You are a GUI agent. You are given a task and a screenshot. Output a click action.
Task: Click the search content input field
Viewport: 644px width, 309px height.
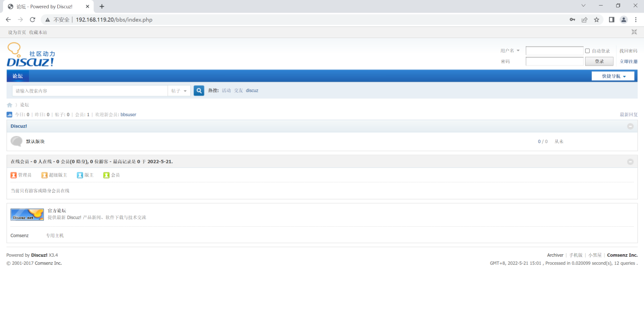coord(90,91)
